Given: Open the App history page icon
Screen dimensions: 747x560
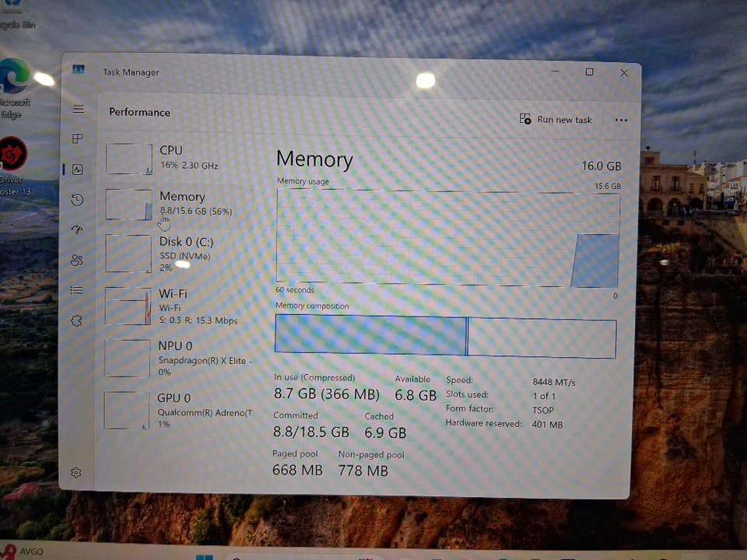Looking at the screenshot, I should (x=77, y=200).
